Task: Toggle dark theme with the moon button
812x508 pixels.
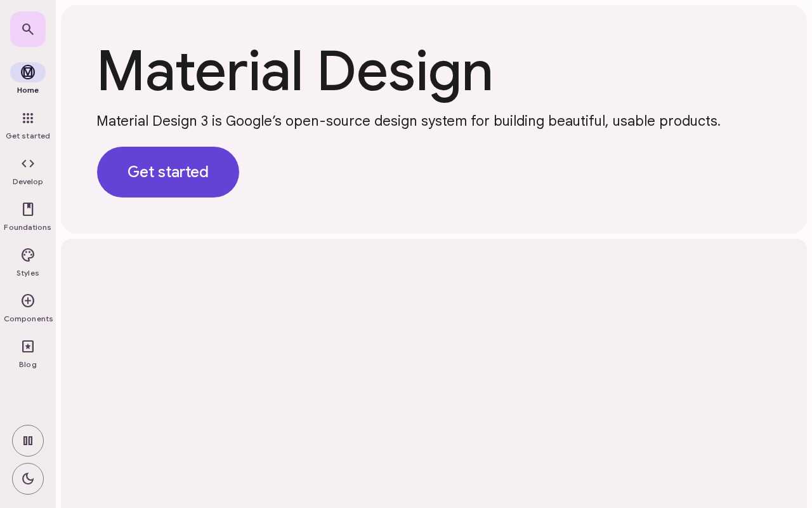Action: coord(28,479)
